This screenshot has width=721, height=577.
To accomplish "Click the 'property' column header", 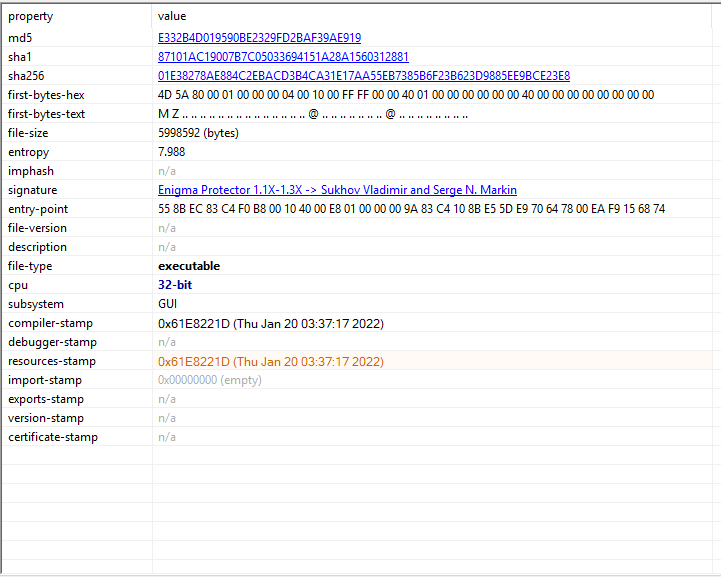I will tap(30, 16).
